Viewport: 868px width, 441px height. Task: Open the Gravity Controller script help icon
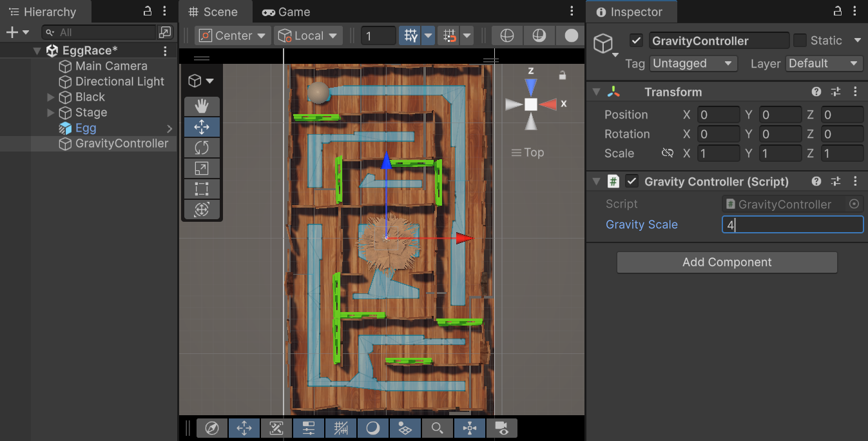click(x=816, y=182)
